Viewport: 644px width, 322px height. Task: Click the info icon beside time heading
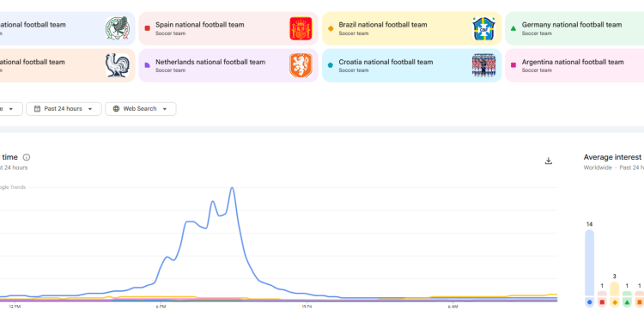click(x=27, y=157)
